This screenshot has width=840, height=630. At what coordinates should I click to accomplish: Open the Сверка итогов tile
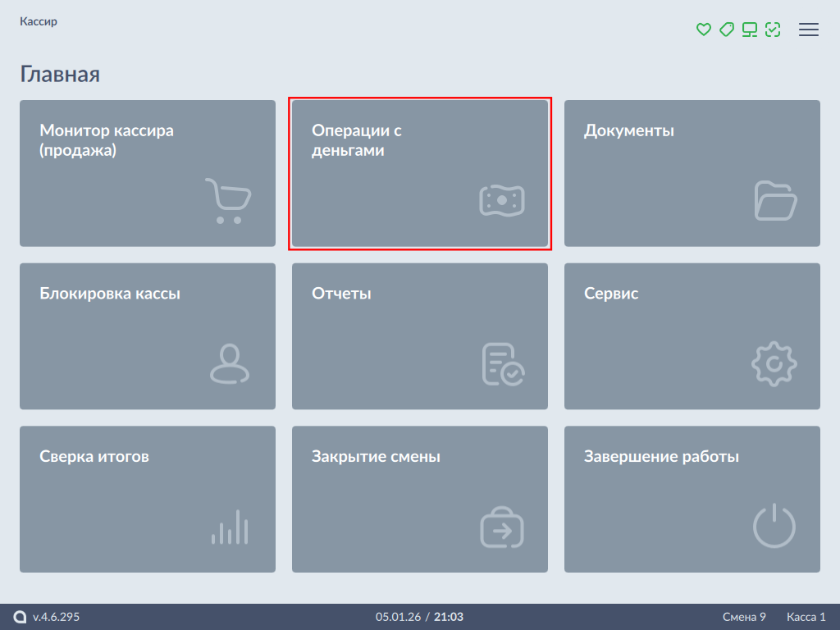coord(148,500)
